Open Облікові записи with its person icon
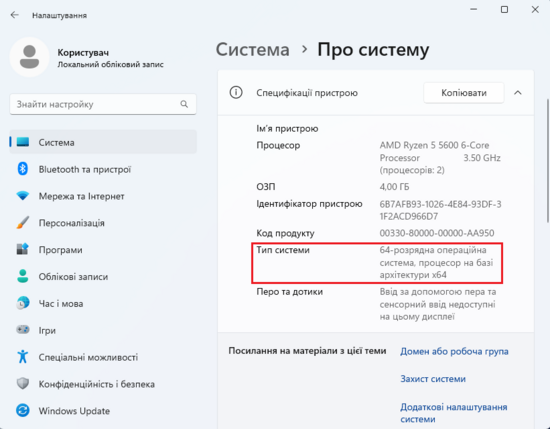550x429 pixels. click(x=23, y=276)
